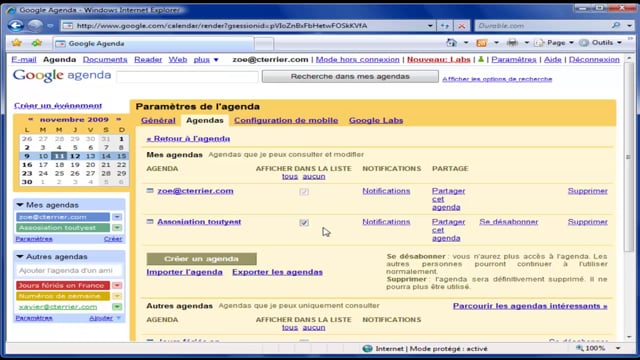Click the Google agenda logo
Screen dimensions: 640x360
(x=62, y=76)
